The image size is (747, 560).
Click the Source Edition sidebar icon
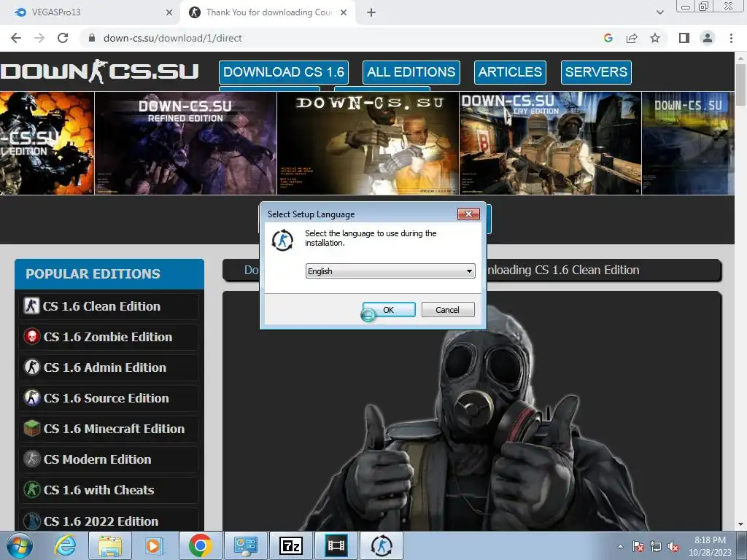pyautogui.click(x=32, y=397)
